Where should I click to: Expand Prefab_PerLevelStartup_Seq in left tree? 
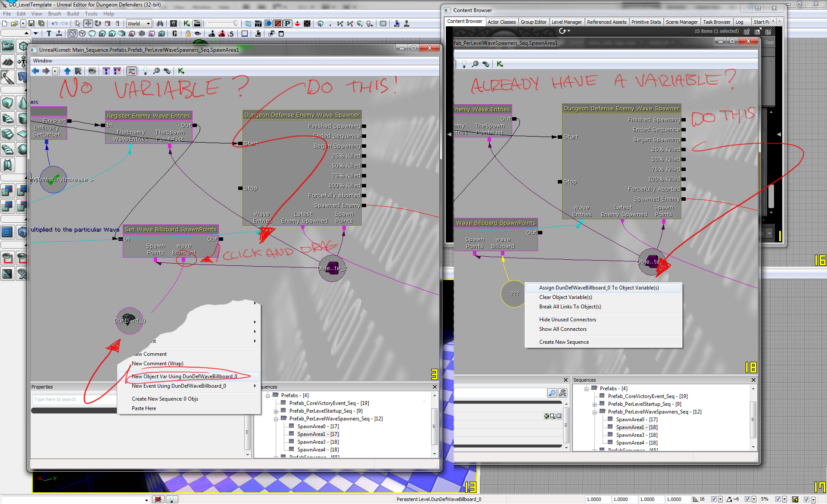(x=276, y=411)
